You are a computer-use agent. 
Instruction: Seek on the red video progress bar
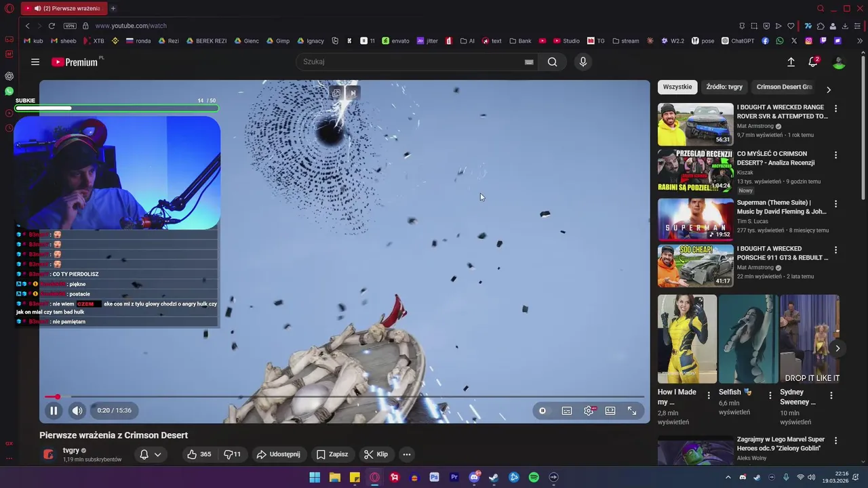point(344,396)
